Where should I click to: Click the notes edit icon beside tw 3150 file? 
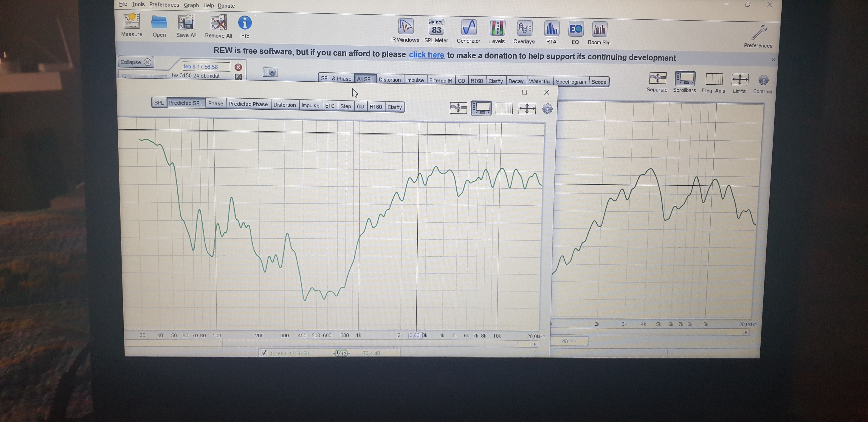[x=238, y=77]
